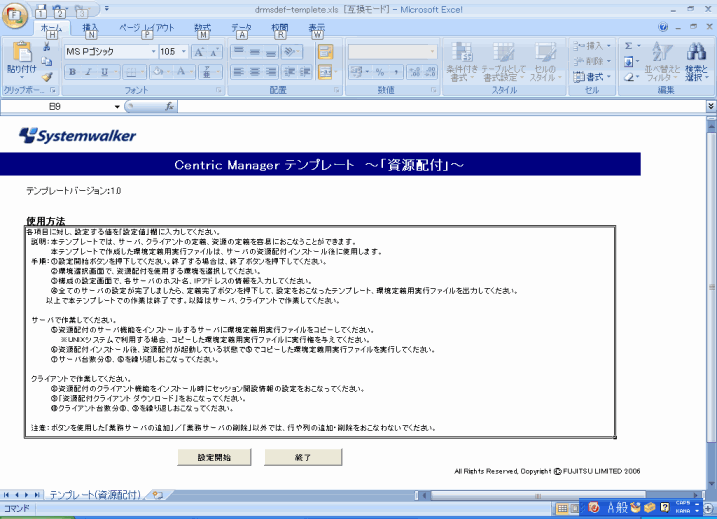Select the テンプレート(資源配付) sheet tab

click(95, 495)
